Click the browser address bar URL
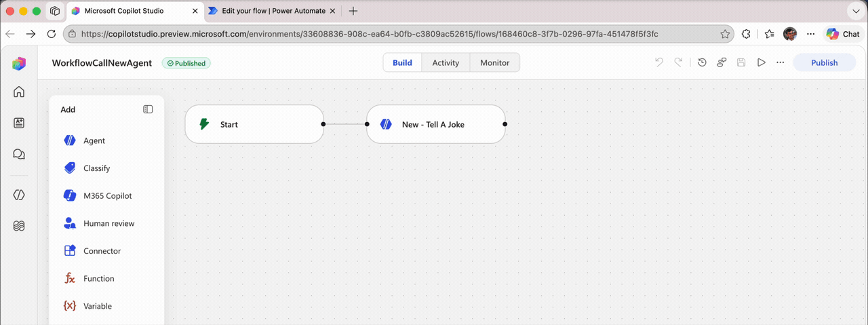868x325 pixels. 370,34
